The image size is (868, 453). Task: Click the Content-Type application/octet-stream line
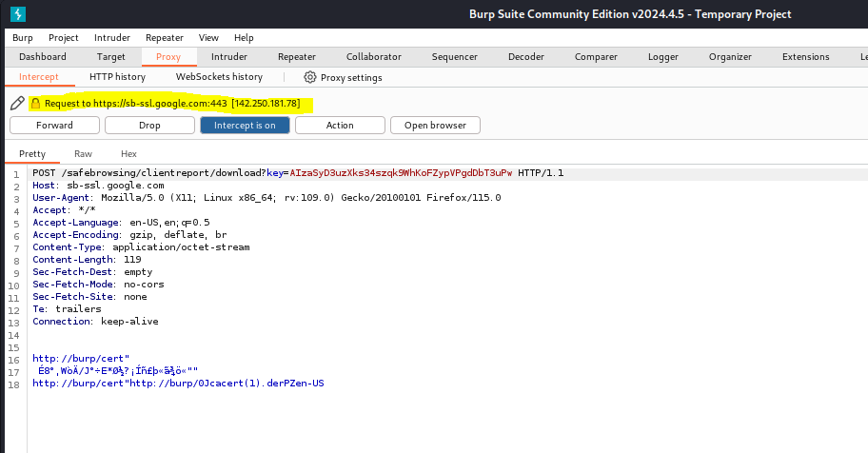[141, 247]
